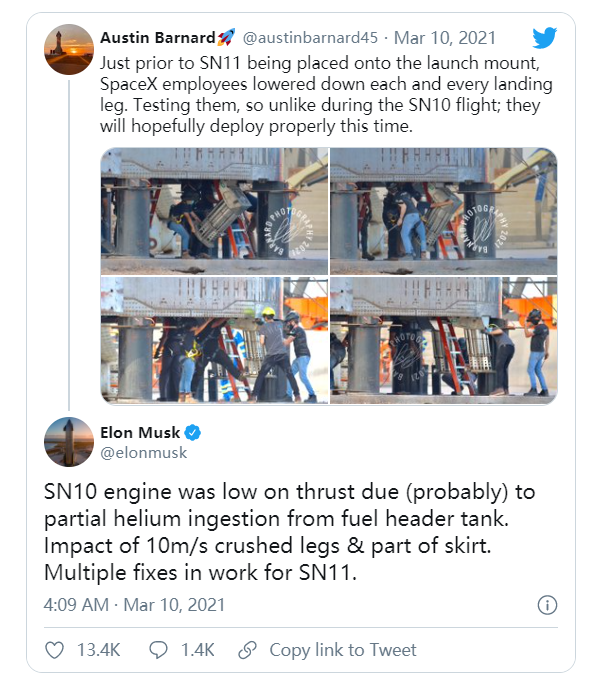The width and height of the screenshot is (601, 680).
Task: Click Copy link to Tweet
Action: (342, 650)
